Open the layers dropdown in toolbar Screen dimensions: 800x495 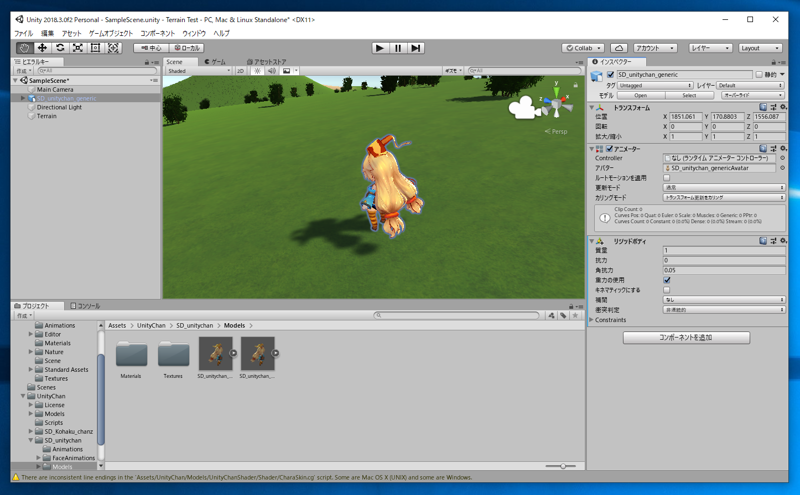click(x=710, y=48)
